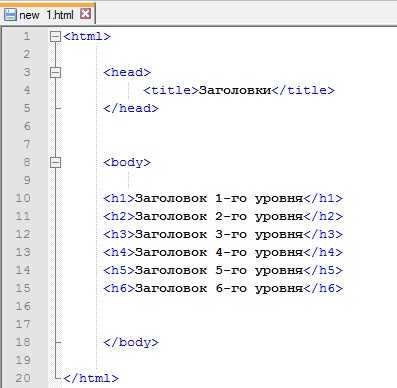Click the text Заголовок 3-го уровня
397x388 pixels.
(x=219, y=235)
